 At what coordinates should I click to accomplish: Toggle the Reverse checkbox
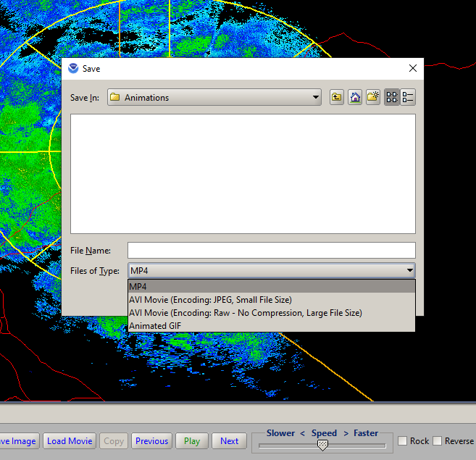click(x=437, y=441)
